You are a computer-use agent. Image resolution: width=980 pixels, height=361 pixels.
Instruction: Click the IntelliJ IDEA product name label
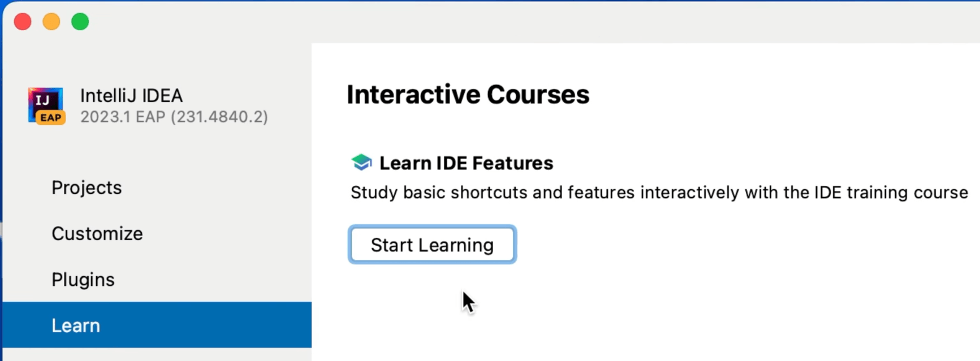click(x=131, y=95)
